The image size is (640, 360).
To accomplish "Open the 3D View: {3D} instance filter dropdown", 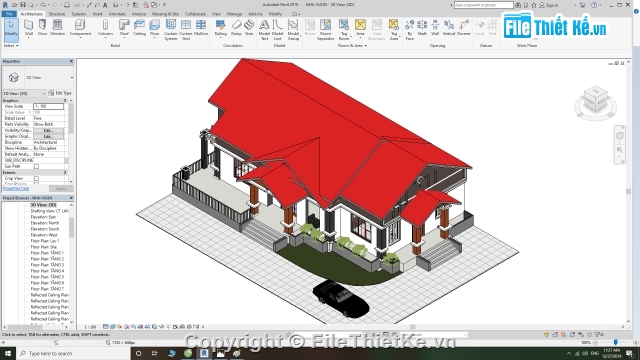I will [24, 93].
